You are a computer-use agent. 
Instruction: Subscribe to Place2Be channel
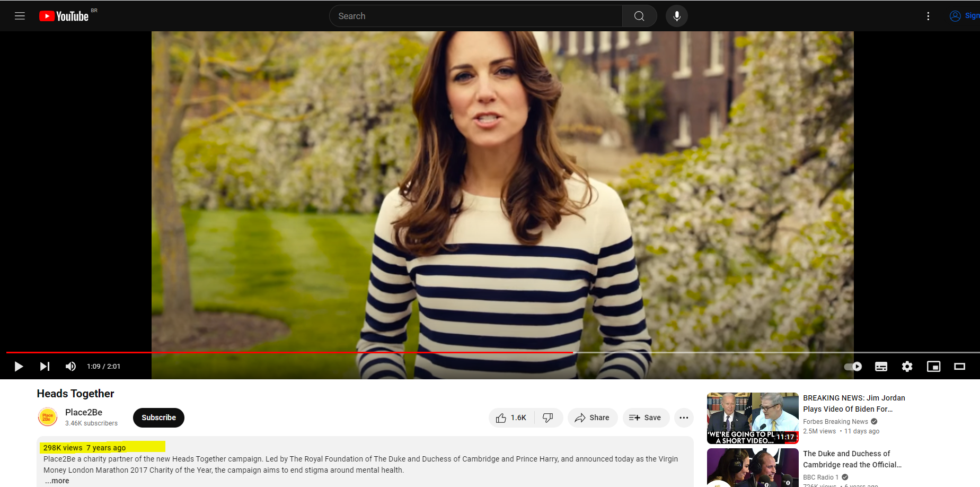point(158,418)
